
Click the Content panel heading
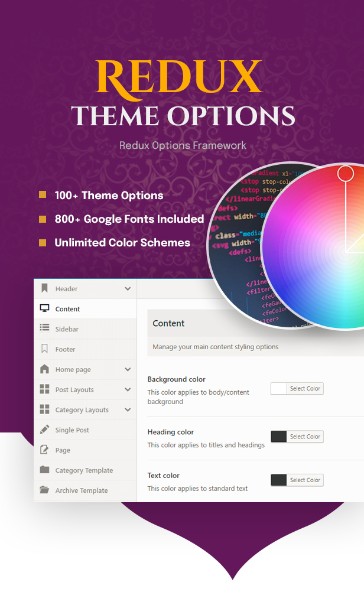(168, 323)
